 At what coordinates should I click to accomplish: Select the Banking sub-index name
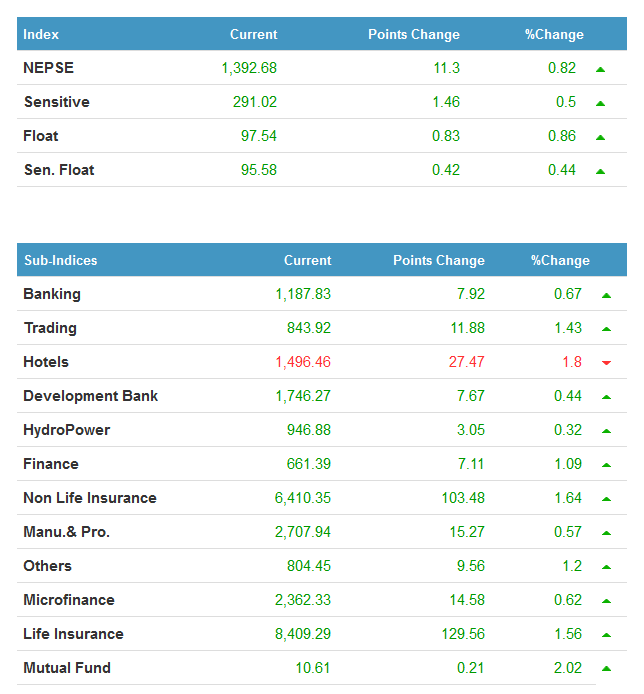coord(52,294)
